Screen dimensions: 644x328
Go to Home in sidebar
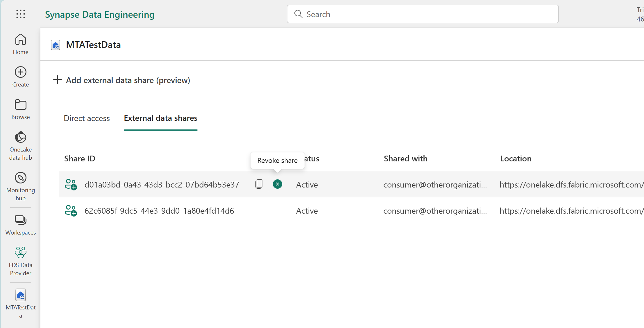pos(21,44)
